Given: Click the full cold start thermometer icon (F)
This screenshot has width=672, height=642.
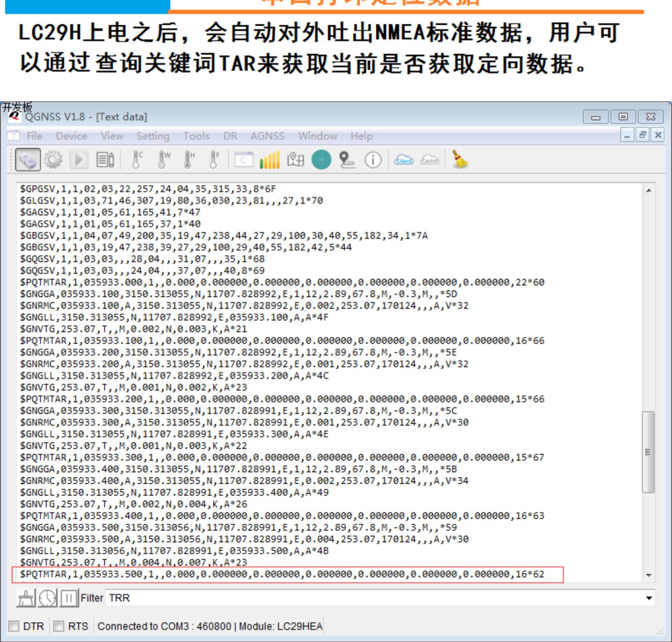Looking at the screenshot, I should pos(215,160).
